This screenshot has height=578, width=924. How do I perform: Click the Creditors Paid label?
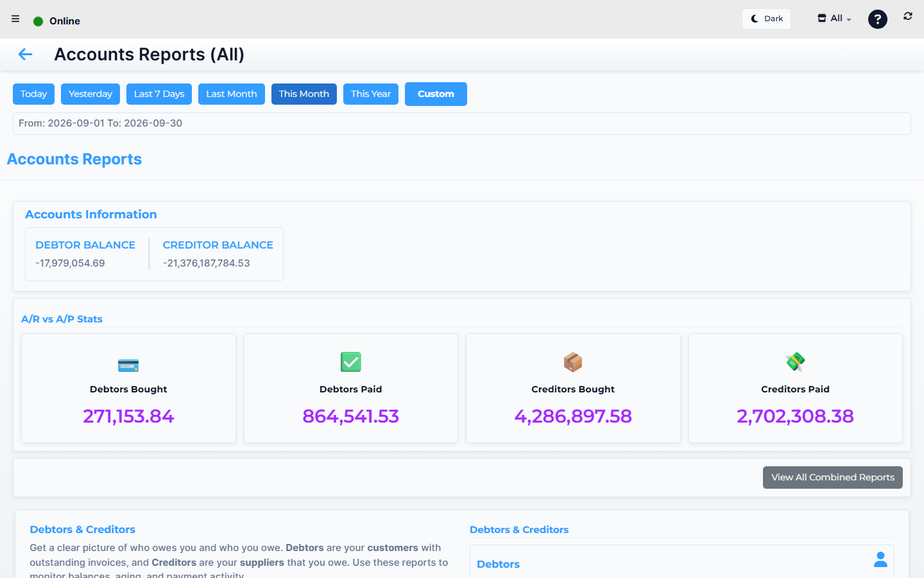(x=796, y=389)
